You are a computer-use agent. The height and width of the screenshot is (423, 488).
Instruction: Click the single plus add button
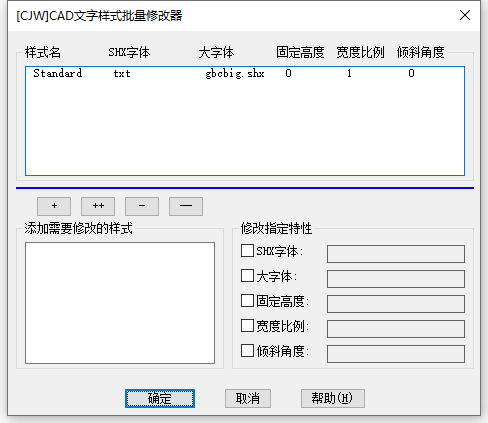point(54,206)
